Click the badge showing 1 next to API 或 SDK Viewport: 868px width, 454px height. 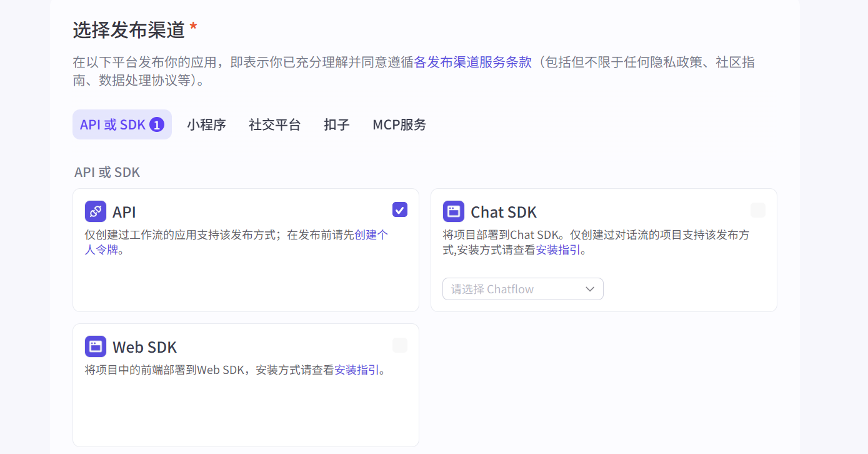pyautogui.click(x=156, y=124)
